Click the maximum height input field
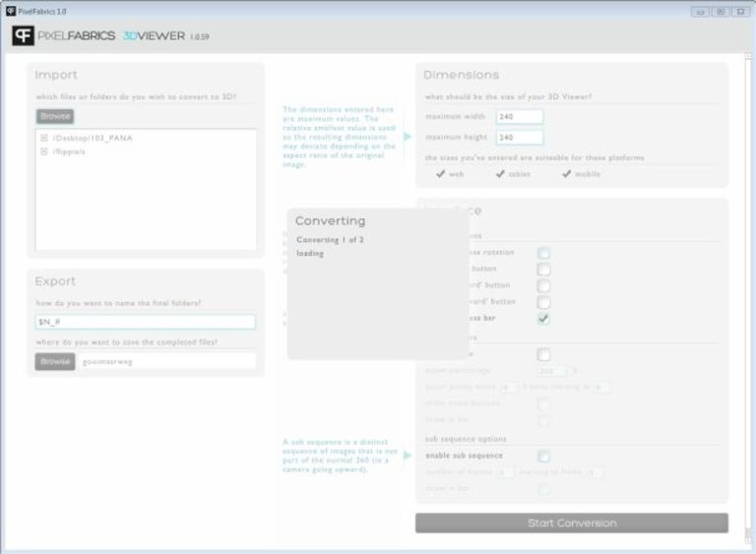This screenshot has height=554, width=756. (520, 138)
